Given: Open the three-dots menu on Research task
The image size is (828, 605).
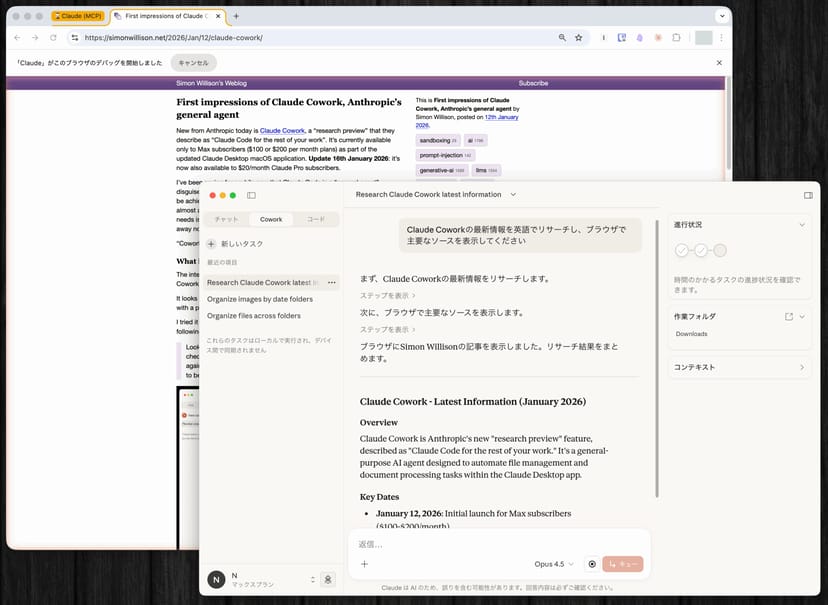Looking at the screenshot, I should [331, 283].
